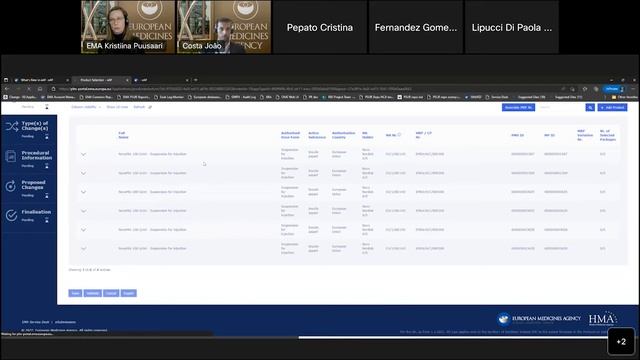640x360 pixels.
Task: Click the Add Product button
Action: pyautogui.click(x=612, y=107)
